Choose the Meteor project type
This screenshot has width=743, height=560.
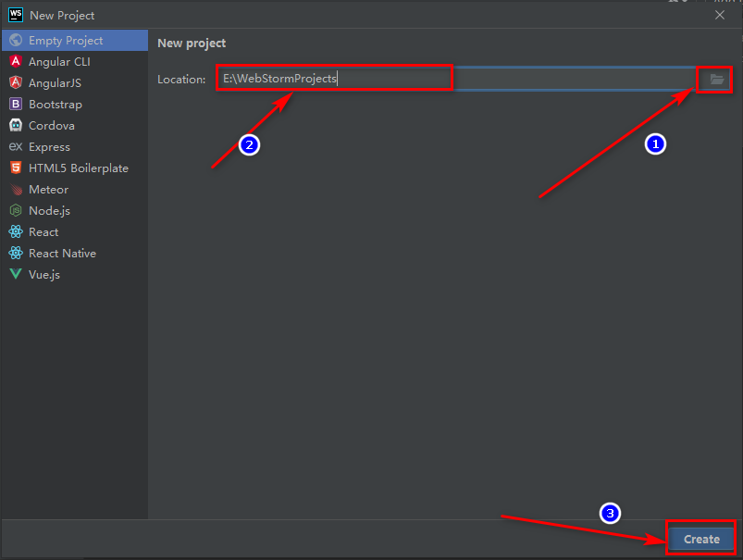tap(75, 190)
